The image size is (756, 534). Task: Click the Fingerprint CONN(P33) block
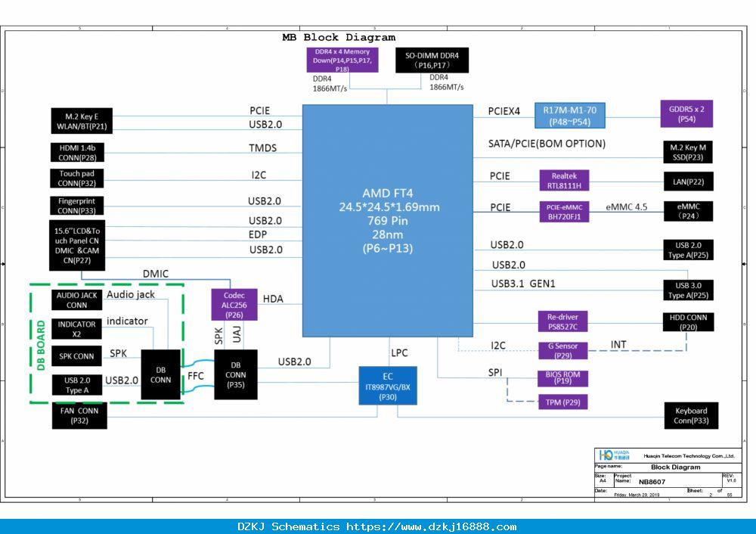pyautogui.click(x=76, y=206)
